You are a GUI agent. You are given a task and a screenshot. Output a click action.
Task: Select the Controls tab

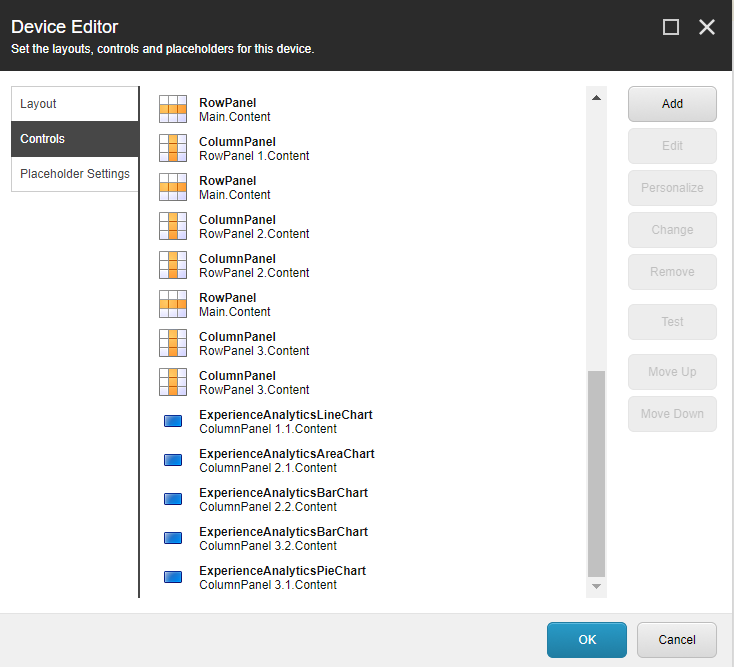pos(75,139)
